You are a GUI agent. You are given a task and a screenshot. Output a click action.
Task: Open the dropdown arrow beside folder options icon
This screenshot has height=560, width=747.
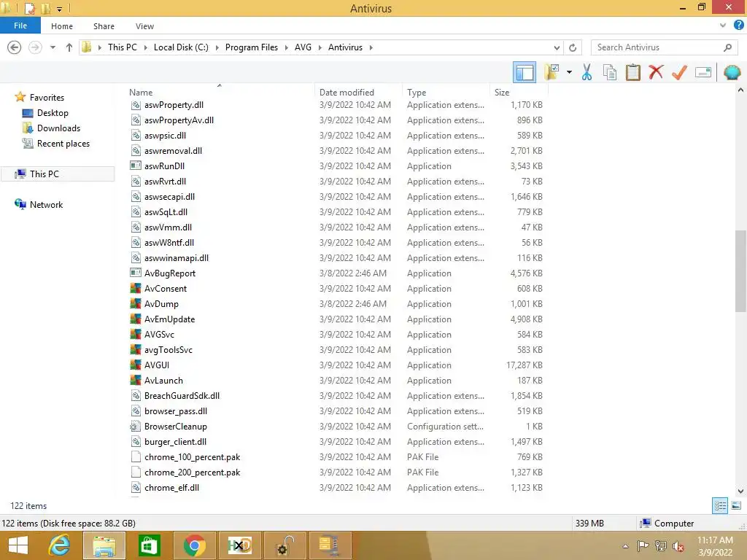(x=569, y=72)
